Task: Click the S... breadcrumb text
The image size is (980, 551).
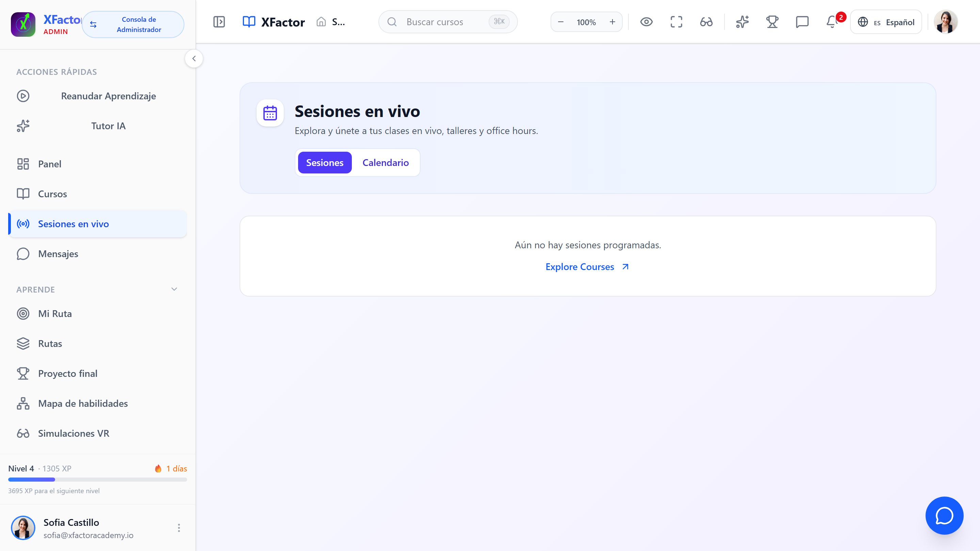Action: click(x=339, y=22)
